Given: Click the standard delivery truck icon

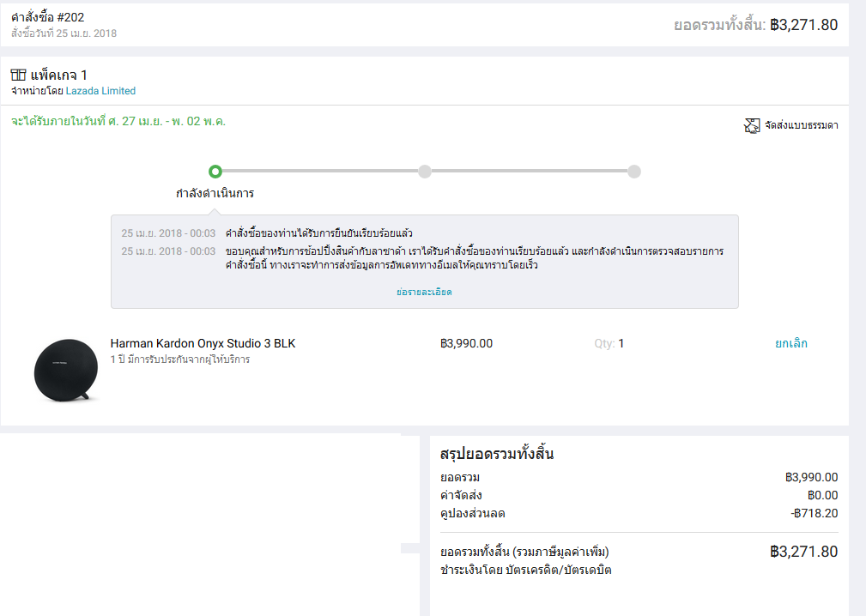Looking at the screenshot, I should (752, 125).
